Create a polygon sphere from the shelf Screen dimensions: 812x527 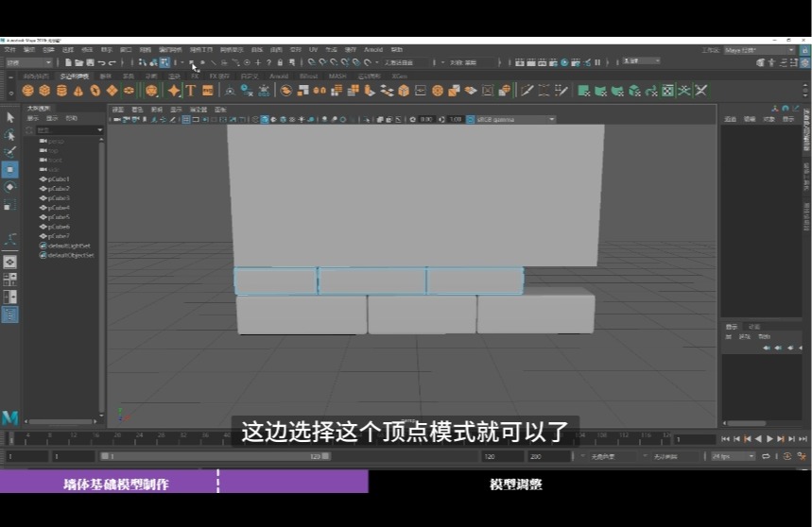28,91
